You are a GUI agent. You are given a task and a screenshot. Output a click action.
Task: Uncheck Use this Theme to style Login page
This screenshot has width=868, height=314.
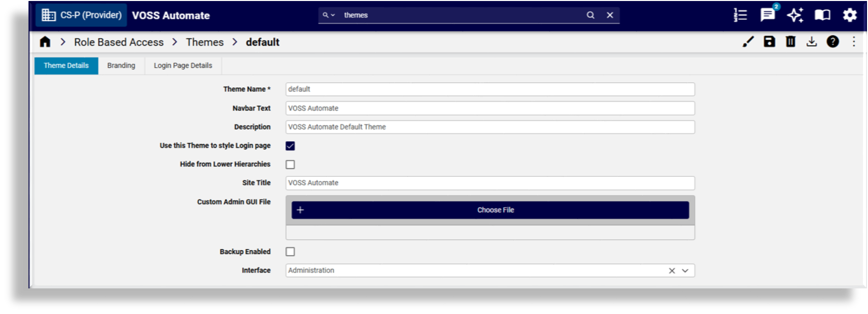pyautogui.click(x=290, y=146)
